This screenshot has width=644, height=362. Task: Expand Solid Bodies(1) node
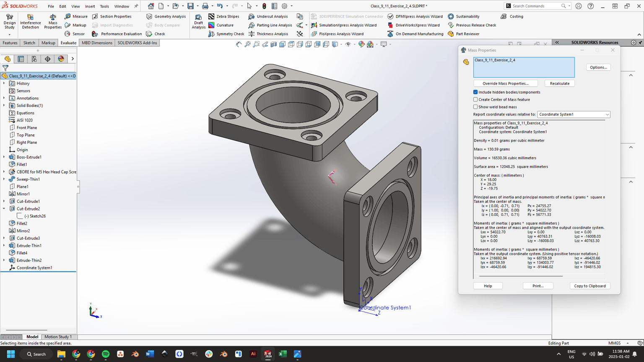(x=4, y=106)
